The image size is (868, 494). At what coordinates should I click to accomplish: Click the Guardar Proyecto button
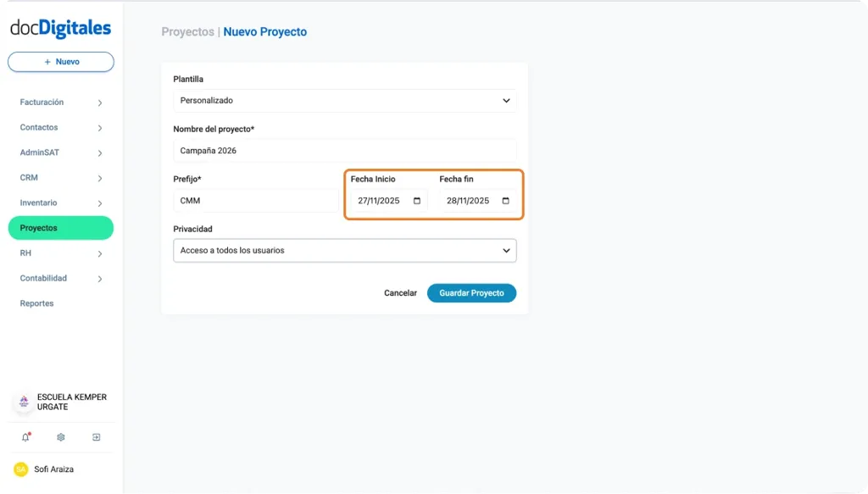coord(471,292)
